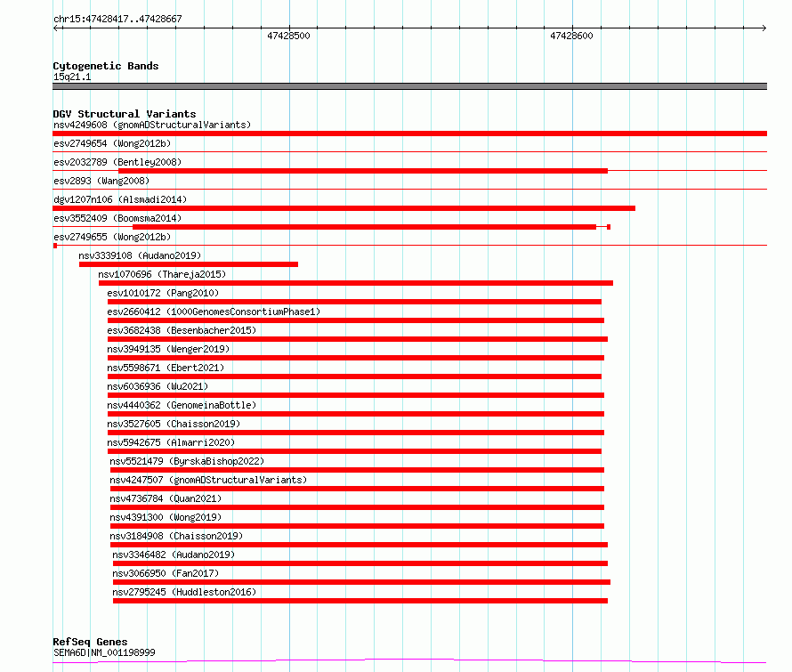Screen dimensions: 792x672
Task: Click the nsv3339108 (Audano2019) label
Action: [x=140, y=255]
